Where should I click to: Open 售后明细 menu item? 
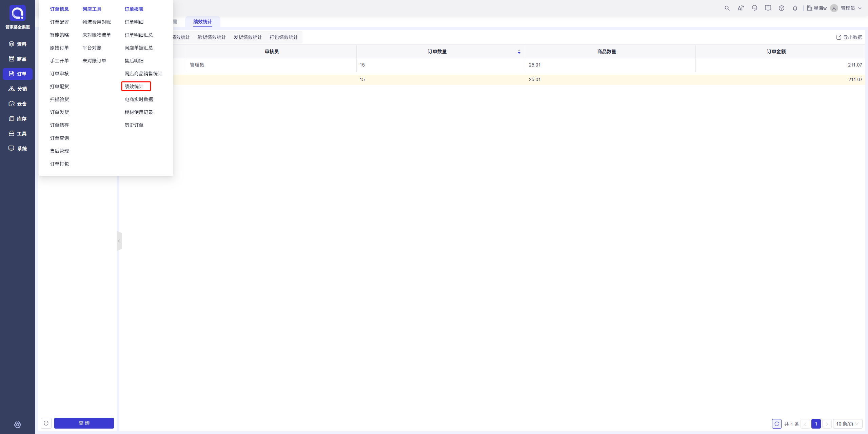(134, 61)
